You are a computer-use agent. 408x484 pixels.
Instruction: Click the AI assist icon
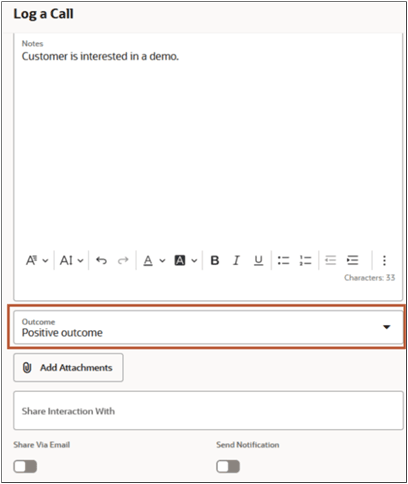tap(66, 260)
